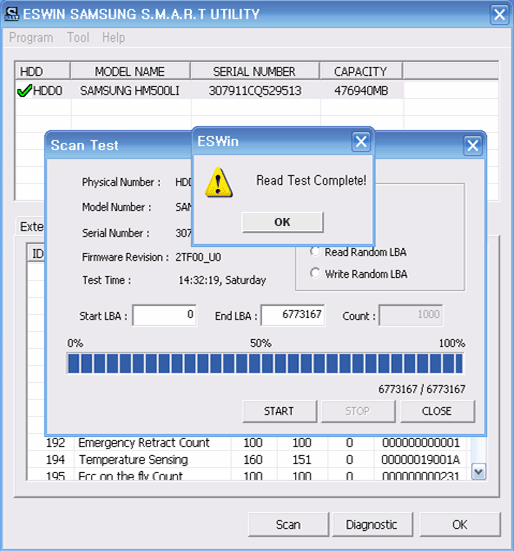Viewport: 514px width, 551px height.
Task: Click the scroll down arrow in attribute list
Action: pyautogui.click(x=478, y=471)
